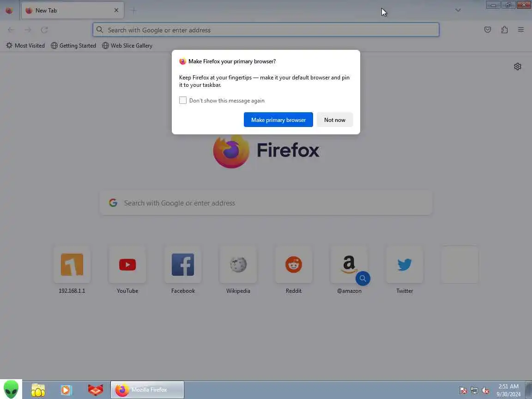Click the Google G logo in search box

pyautogui.click(x=113, y=203)
